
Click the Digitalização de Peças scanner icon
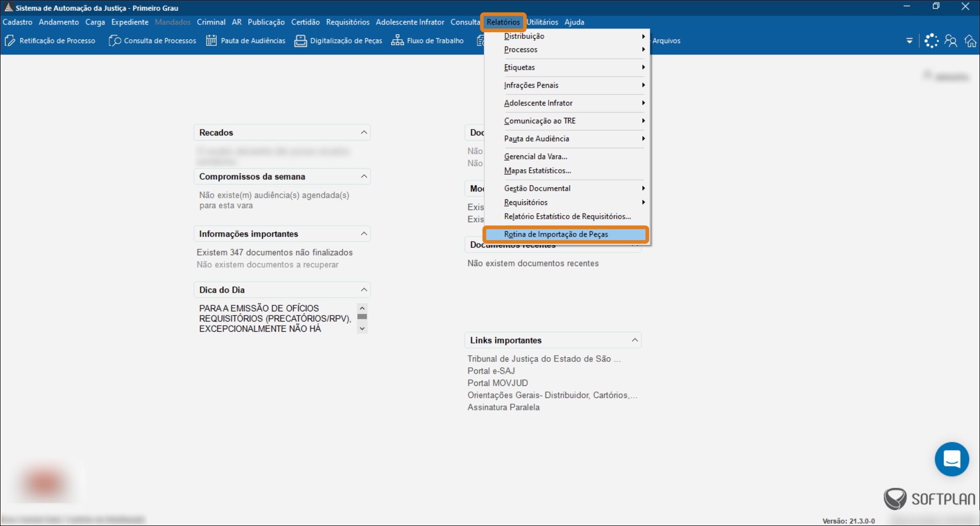point(300,41)
